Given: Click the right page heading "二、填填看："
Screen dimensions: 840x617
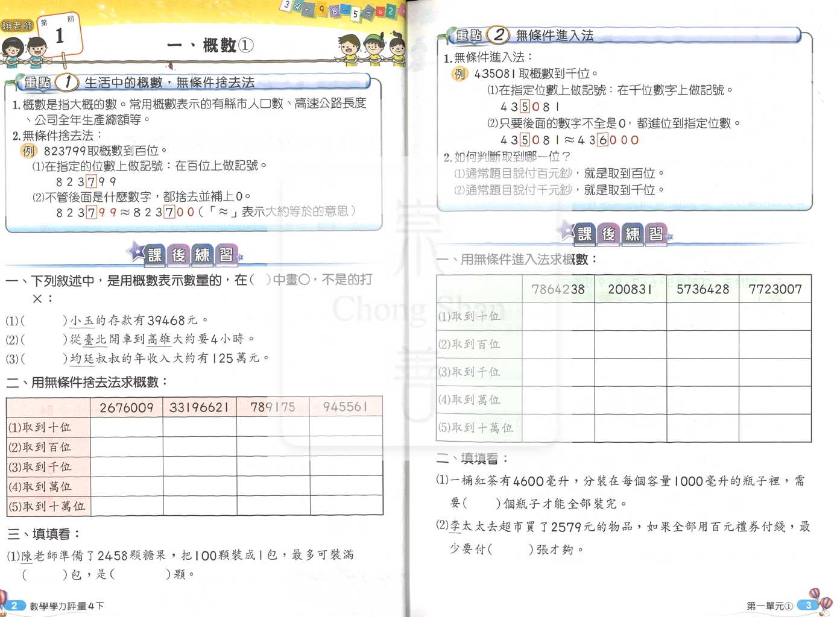Looking at the screenshot, I should (x=473, y=459).
